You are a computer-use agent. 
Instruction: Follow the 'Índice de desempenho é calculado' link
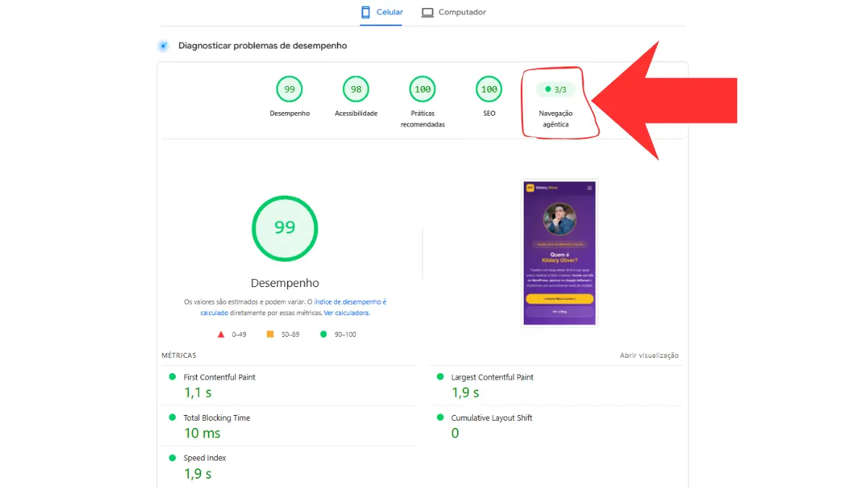coord(294,307)
